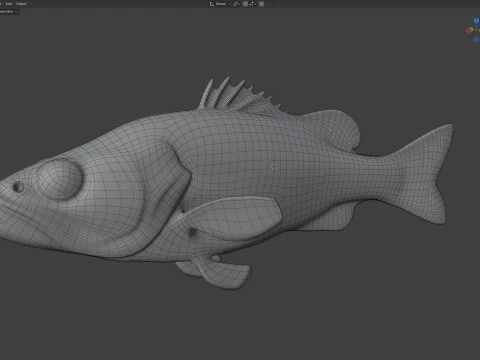
Task: Toggle proportional editing in header
Action: [x=261, y=4]
